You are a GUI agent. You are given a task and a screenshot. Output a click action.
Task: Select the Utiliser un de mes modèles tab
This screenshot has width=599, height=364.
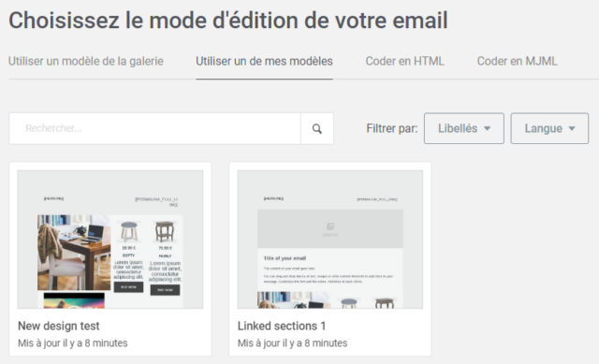coord(264,61)
